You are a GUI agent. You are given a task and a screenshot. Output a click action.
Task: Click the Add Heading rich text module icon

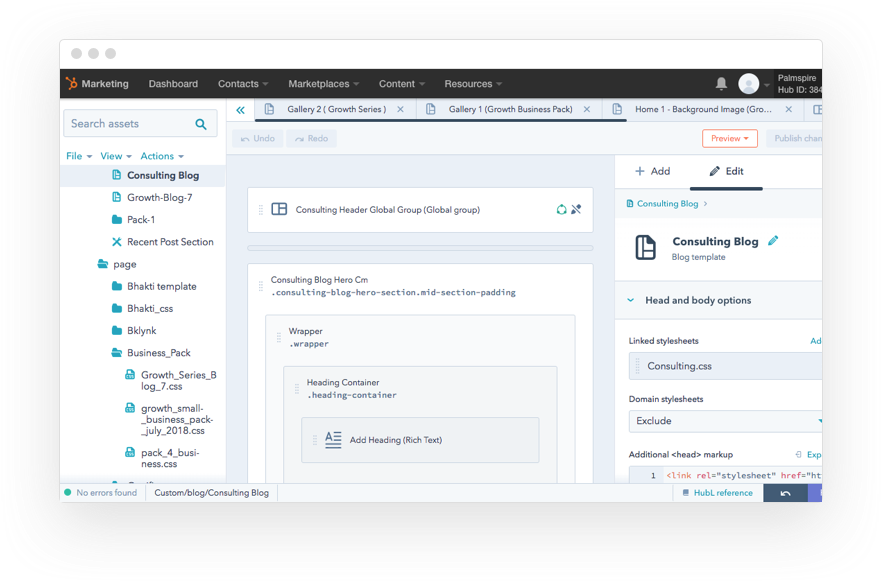point(333,440)
